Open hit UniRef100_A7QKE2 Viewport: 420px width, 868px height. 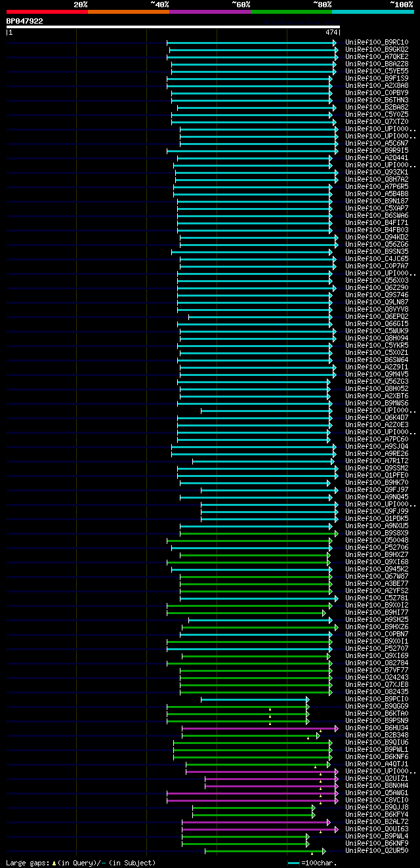[x=377, y=57]
